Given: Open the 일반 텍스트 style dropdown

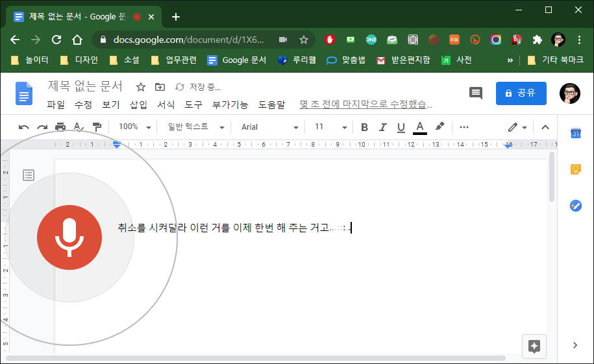Looking at the screenshot, I should [x=195, y=127].
